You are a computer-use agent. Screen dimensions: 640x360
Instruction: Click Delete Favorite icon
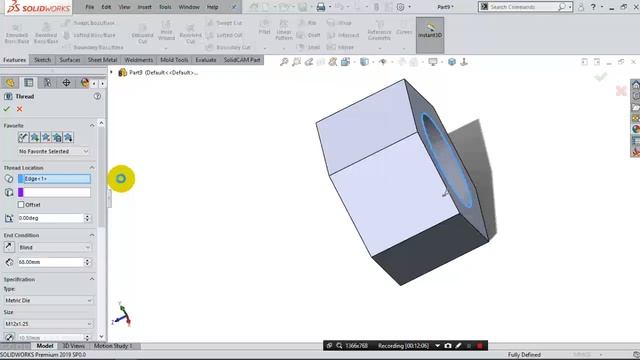[x=46, y=138]
